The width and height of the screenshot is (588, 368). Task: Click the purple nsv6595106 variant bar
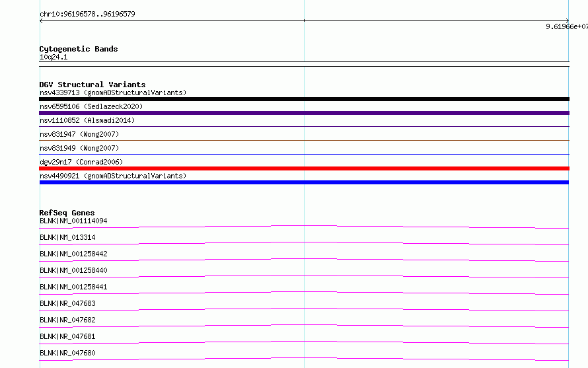point(304,113)
